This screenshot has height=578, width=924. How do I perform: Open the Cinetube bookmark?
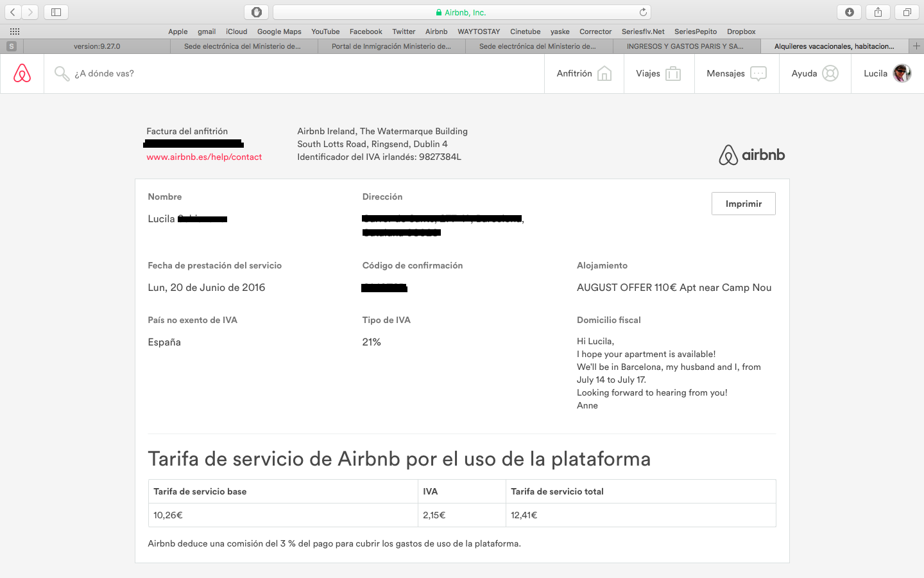(x=526, y=31)
